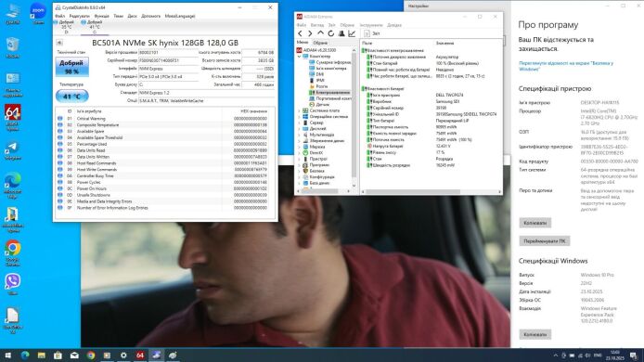Open the Windows security details link
Image resolution: width=644 pixels, height=362 pixels.
tap(566, 66)
